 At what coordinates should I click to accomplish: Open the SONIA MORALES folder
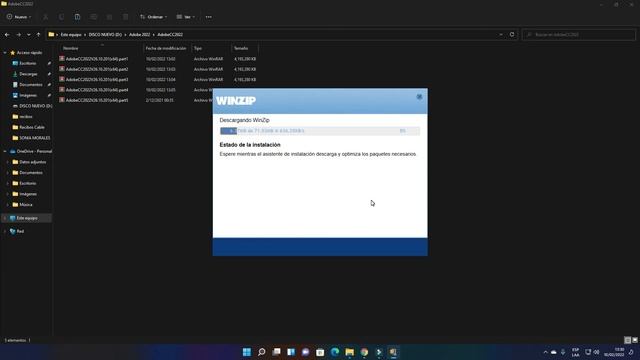coord(34,138)
